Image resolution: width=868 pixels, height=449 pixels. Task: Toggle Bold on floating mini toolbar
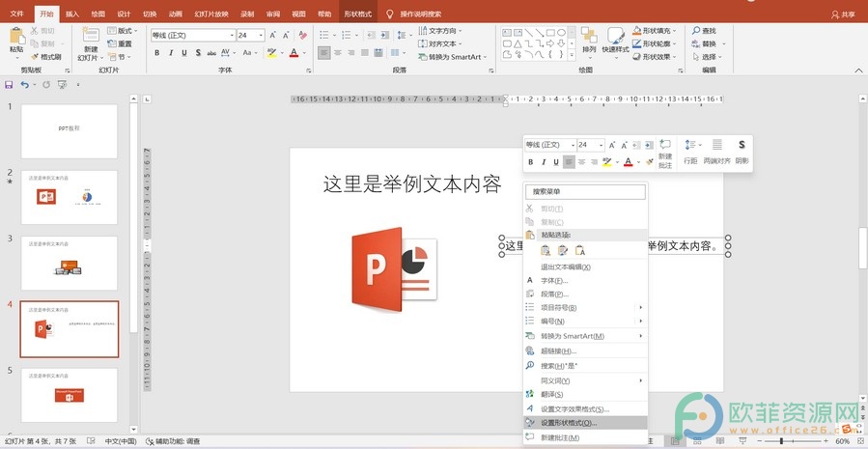click(x=530, y=162)
